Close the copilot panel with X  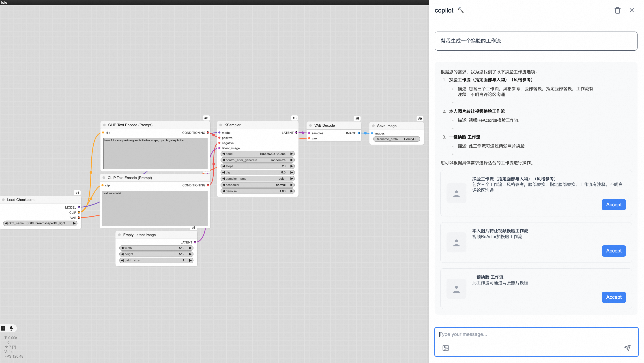(x=632, y=11)
